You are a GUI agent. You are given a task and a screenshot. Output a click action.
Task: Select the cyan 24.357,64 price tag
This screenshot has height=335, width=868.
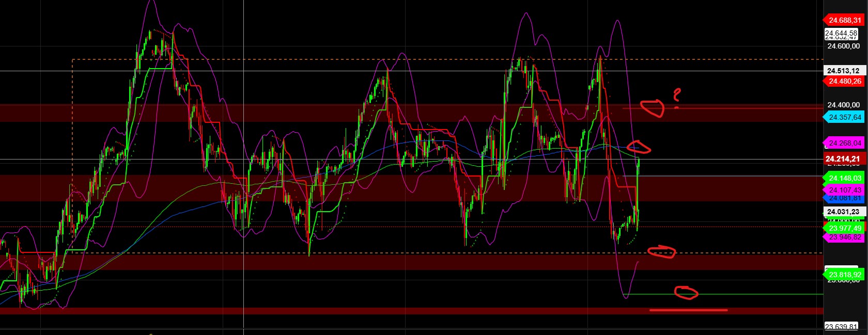pyautogui.click(x=844, y=117)
